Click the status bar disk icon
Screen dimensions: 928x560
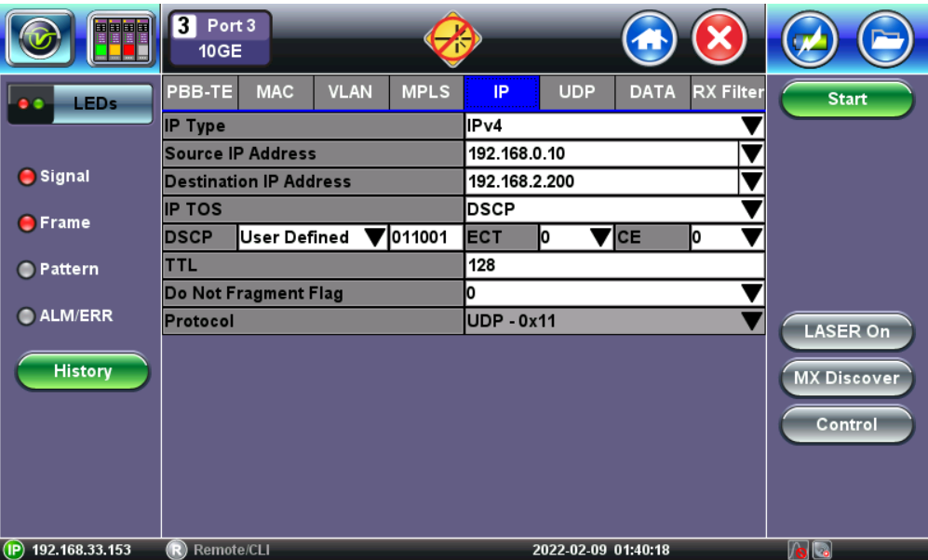tap(822, 551)
